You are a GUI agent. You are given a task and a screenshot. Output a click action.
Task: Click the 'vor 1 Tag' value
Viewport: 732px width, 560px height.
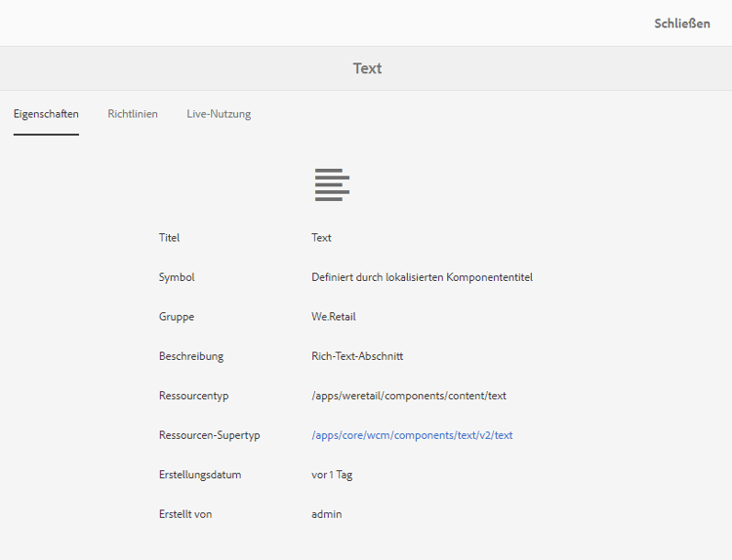tap(332, 474)
